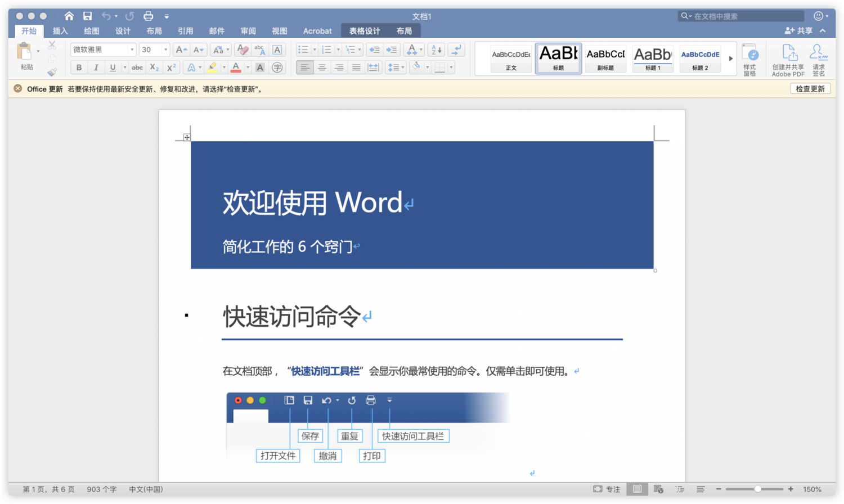844x504 pixels.
Task: Open the 审阅 ribbon tab
Action: click(x=248, y=31)
